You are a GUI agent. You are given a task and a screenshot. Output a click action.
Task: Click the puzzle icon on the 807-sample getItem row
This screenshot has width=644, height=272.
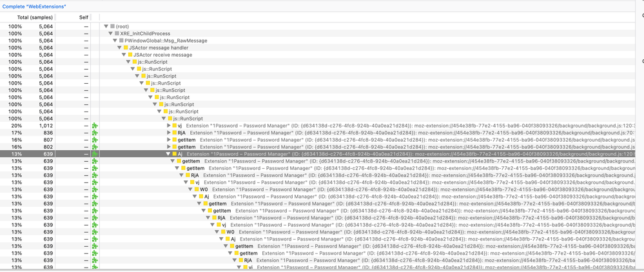pyautogui.click(x=95, y=139)
